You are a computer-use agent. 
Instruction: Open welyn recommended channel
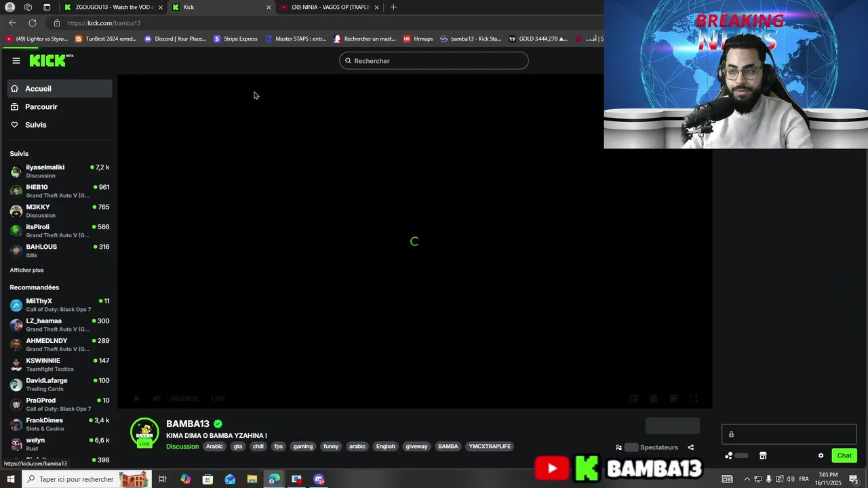coord(60,443)
